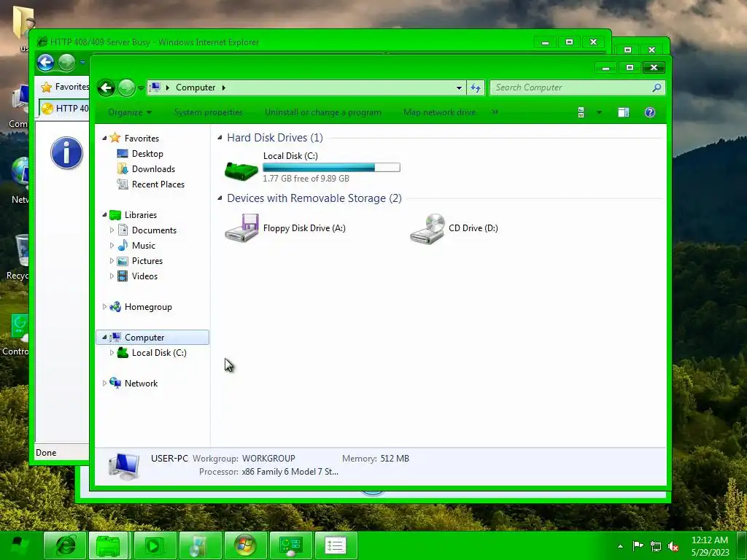This screenshot has height=560, width=747.
Task: Select Favorites star icon
Action: [x=115, y=138]
